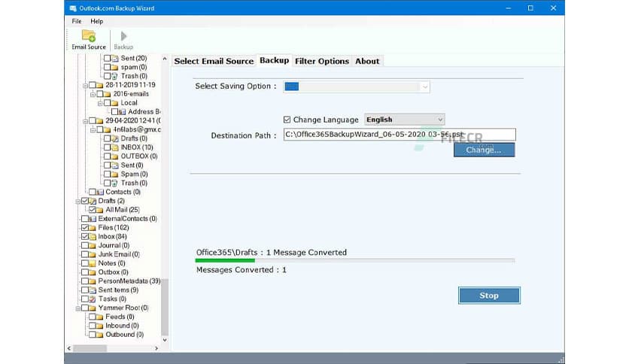This screenshot has height=364, width=629.
Task: Click the Notes (0) yellow note icon
Action: coord(93,263)
